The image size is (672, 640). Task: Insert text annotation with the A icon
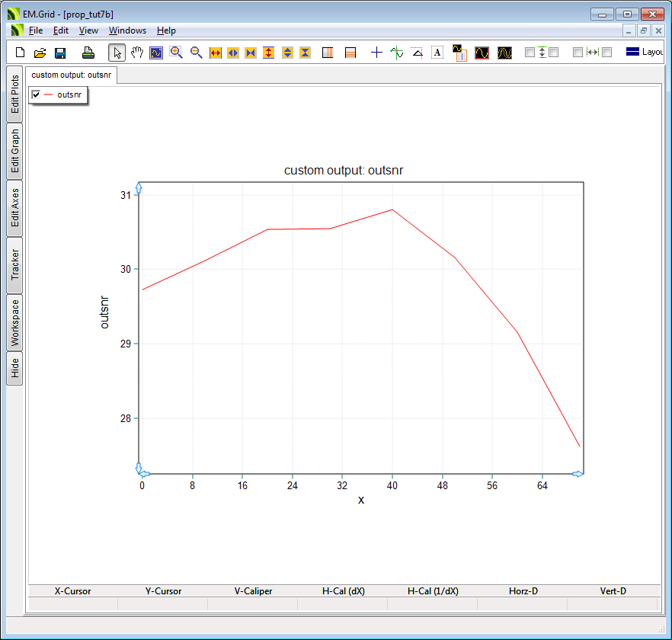[x=437, y=53]
